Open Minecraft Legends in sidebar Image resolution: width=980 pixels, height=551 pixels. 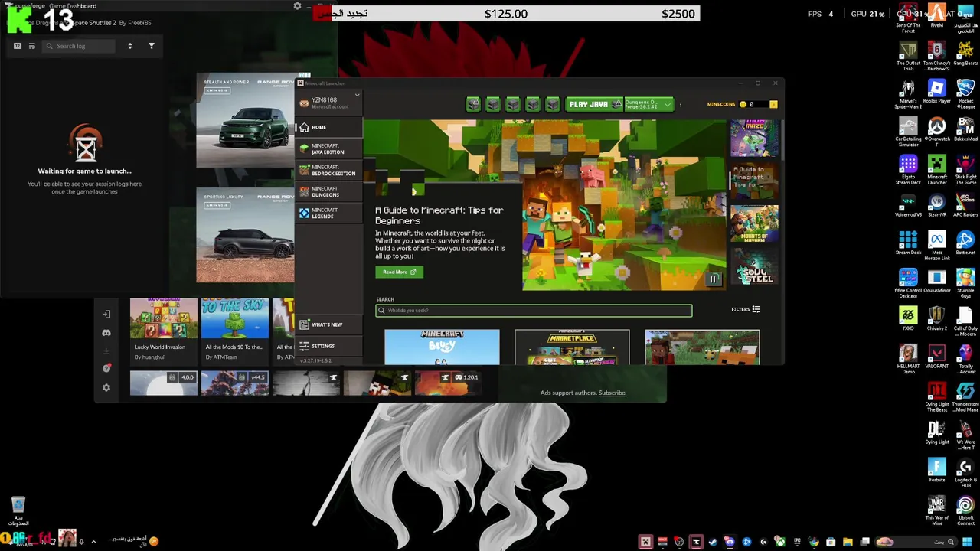coord(329,213)
